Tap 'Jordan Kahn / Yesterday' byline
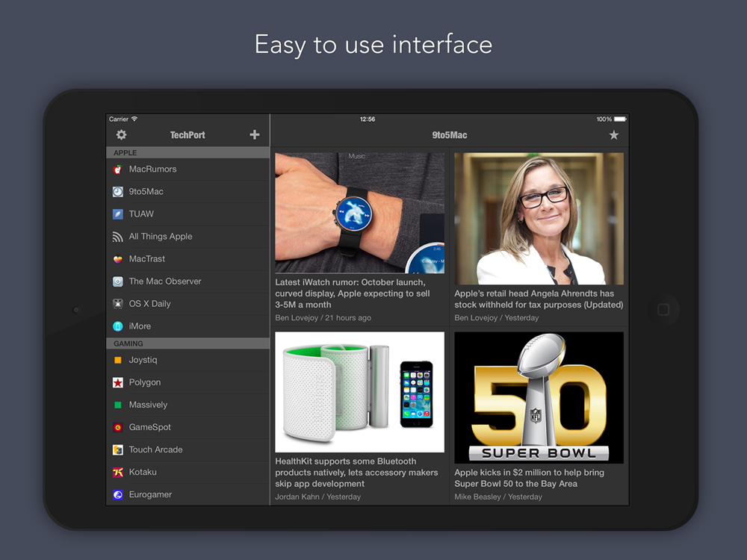Screen dimensions: 747x560 317,497
